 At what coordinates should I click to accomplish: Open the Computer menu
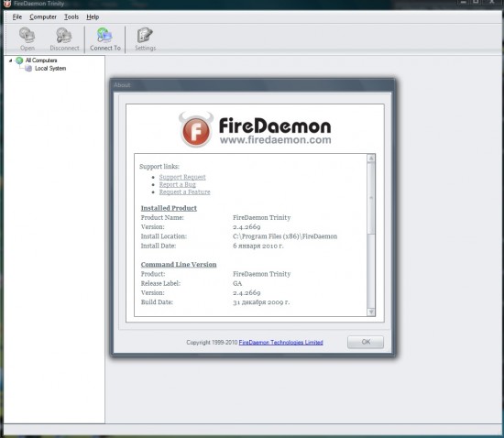click(x=43, y=17)
